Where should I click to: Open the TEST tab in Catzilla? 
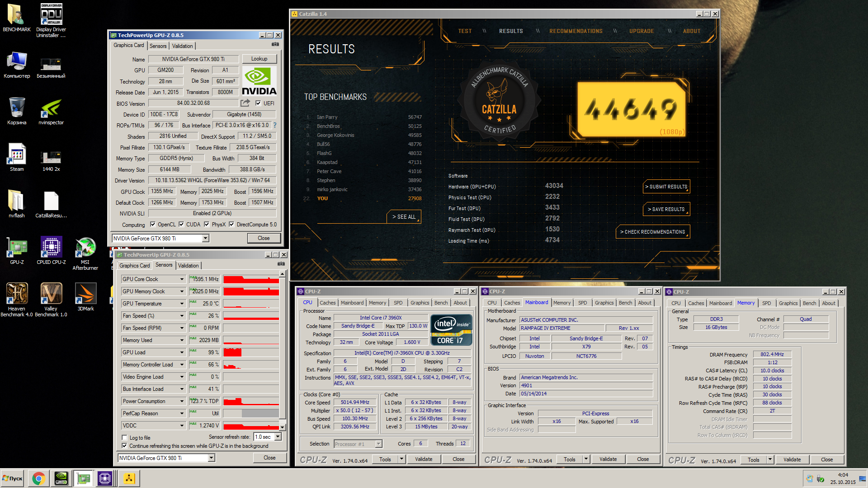(x=465, y=31)
